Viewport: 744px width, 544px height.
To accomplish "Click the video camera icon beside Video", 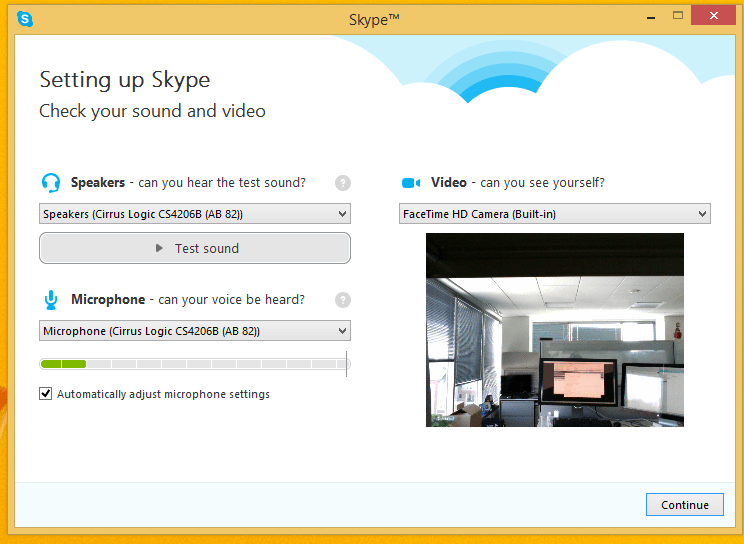I will [411, 183].
